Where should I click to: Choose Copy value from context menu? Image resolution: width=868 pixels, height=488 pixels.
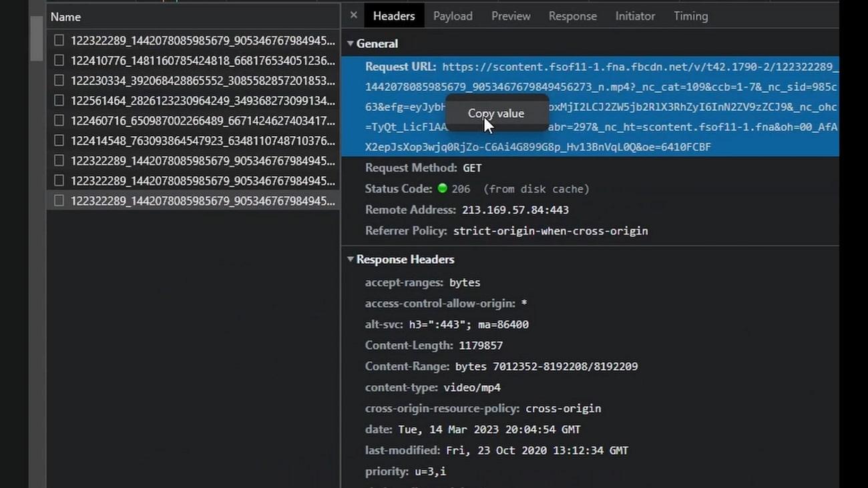click(x=495, y=113)
